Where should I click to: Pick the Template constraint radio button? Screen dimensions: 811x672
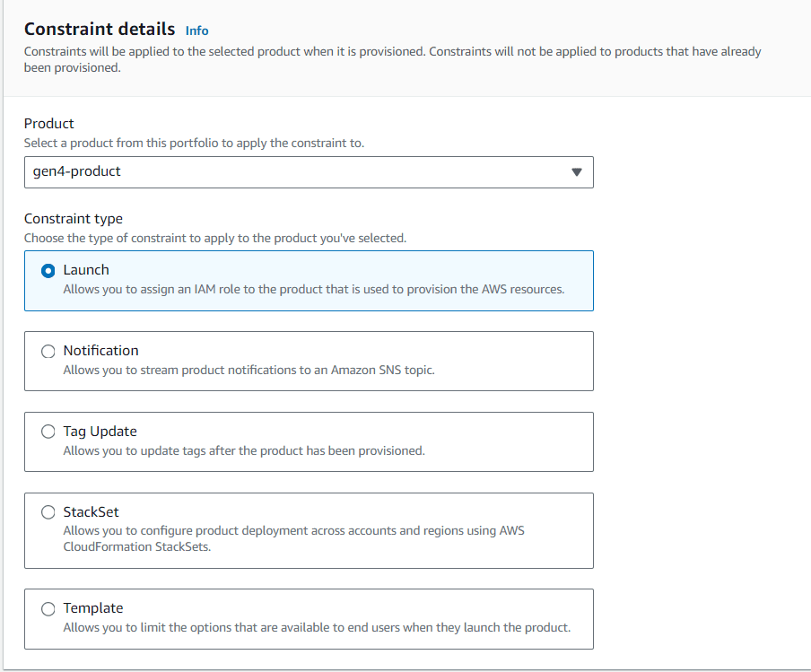(48, 609)
